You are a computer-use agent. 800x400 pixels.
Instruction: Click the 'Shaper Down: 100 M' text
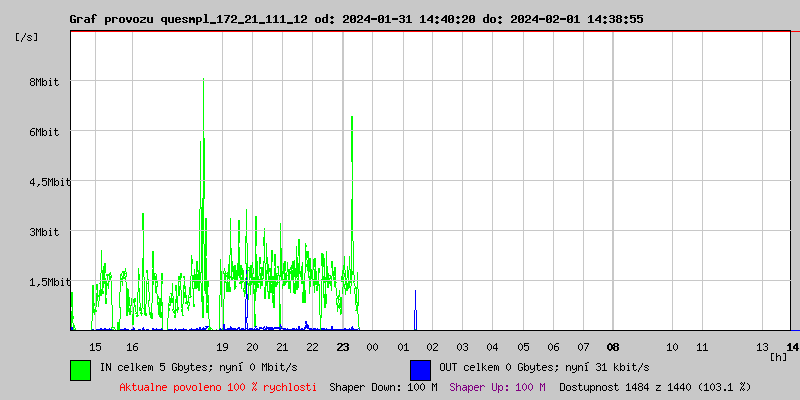pos(383,387)
